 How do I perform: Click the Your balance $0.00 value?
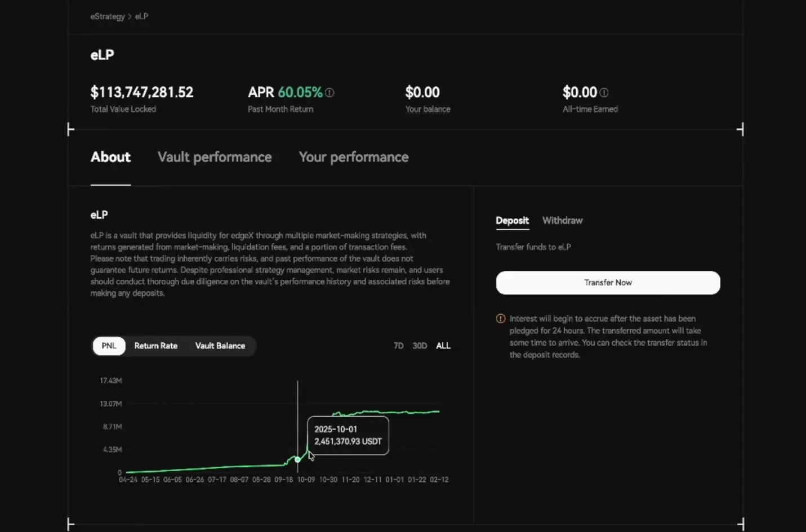[x=422, y=92]
